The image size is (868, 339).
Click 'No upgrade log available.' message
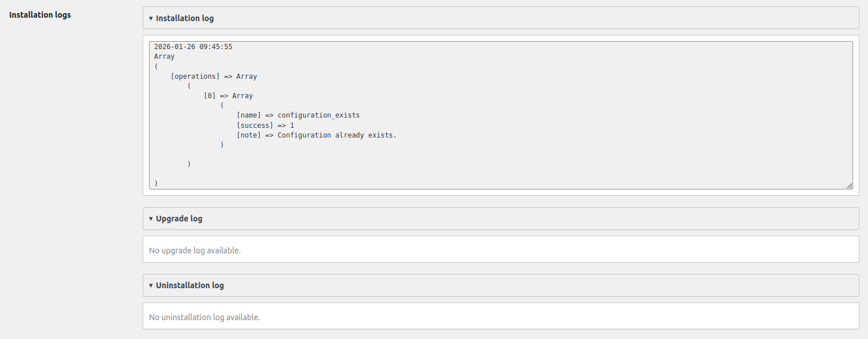tap(195, 251)
